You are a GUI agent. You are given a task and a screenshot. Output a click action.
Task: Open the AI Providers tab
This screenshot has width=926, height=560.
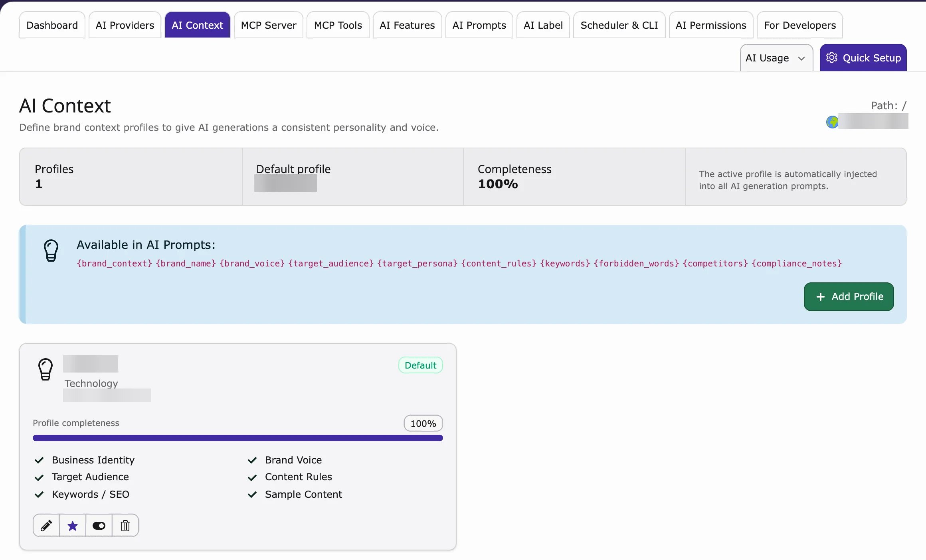tap(125, 25)
